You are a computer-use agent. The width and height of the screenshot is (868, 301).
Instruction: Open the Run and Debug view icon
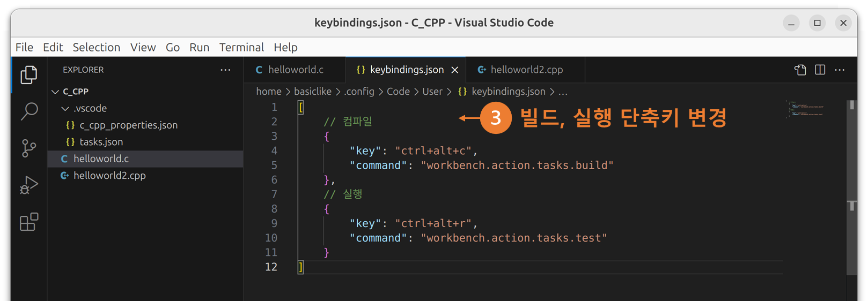[x=29, y=185]
